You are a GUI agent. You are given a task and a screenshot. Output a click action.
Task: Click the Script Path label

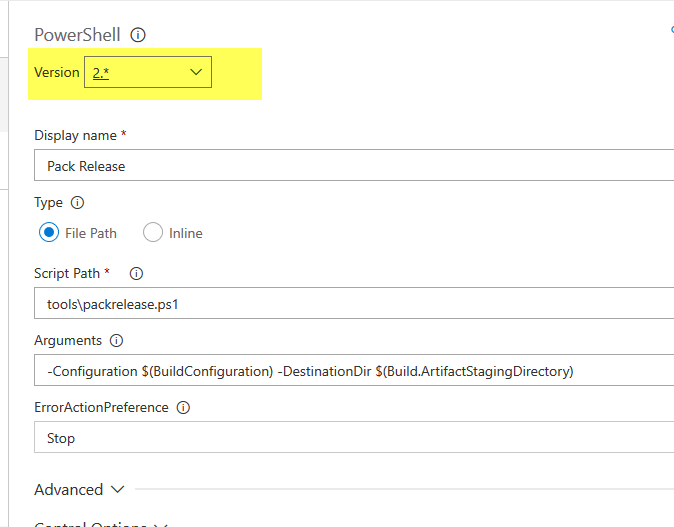click(67, 273)
